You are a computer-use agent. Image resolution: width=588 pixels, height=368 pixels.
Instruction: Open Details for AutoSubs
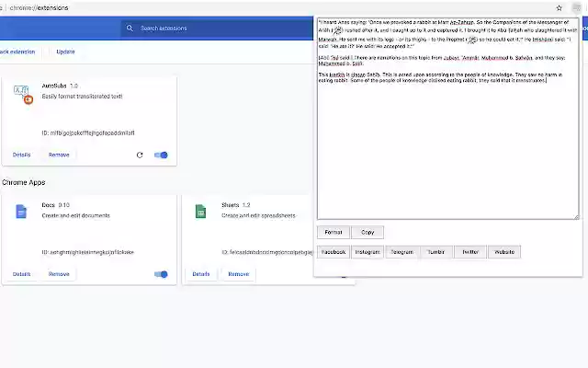[21, 155]
